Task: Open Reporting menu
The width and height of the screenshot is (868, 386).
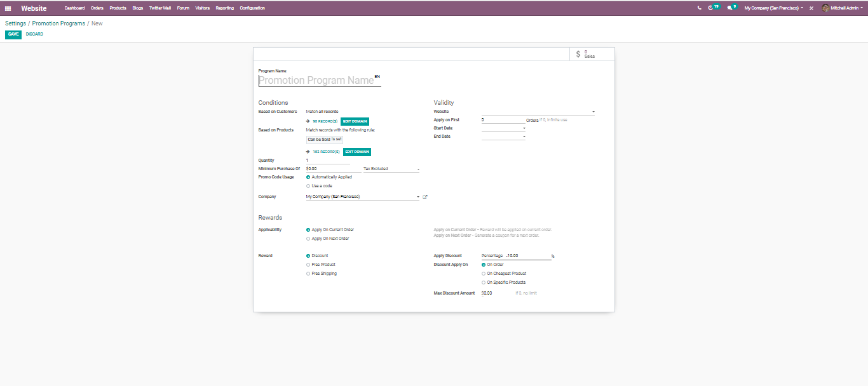Action: point(224,8)
